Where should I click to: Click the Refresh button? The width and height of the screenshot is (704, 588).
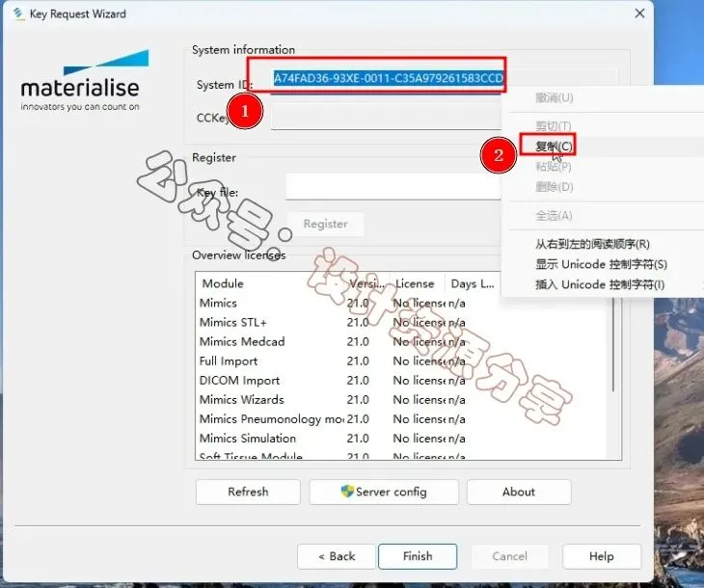pos(248,492)
